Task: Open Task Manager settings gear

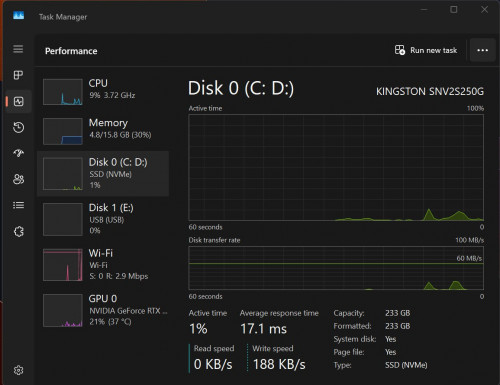Action: pos(18,370)
